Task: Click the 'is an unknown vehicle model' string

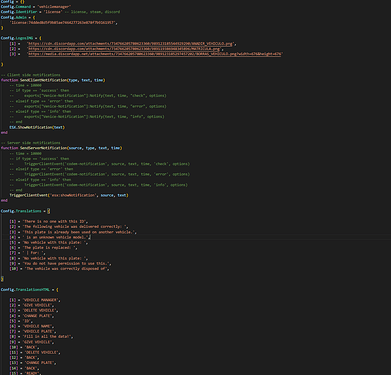Action: pyautogui.click(x=55, y=237)
